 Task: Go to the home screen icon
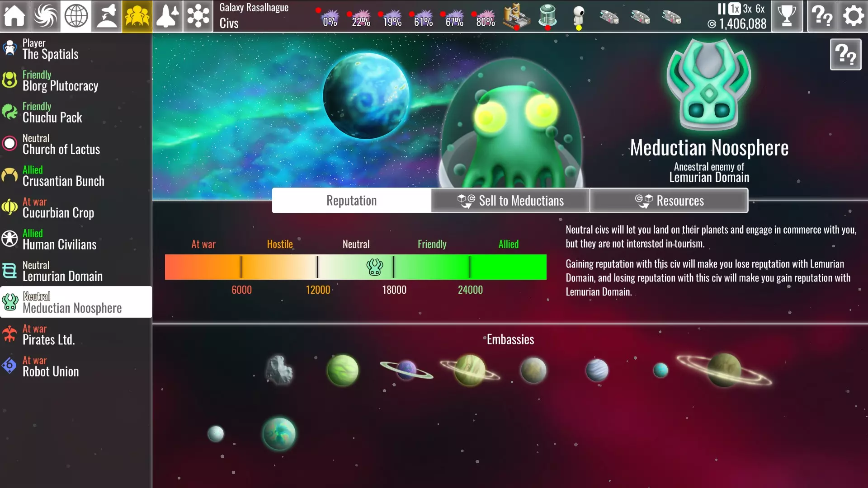(x=14, y=16)
